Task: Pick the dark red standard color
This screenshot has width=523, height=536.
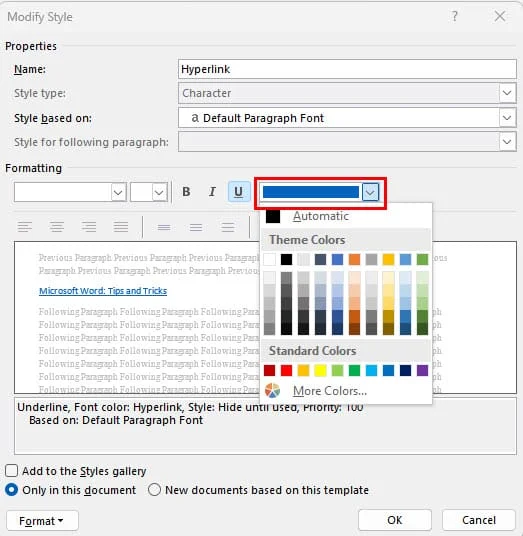Action: click(270, 370)
